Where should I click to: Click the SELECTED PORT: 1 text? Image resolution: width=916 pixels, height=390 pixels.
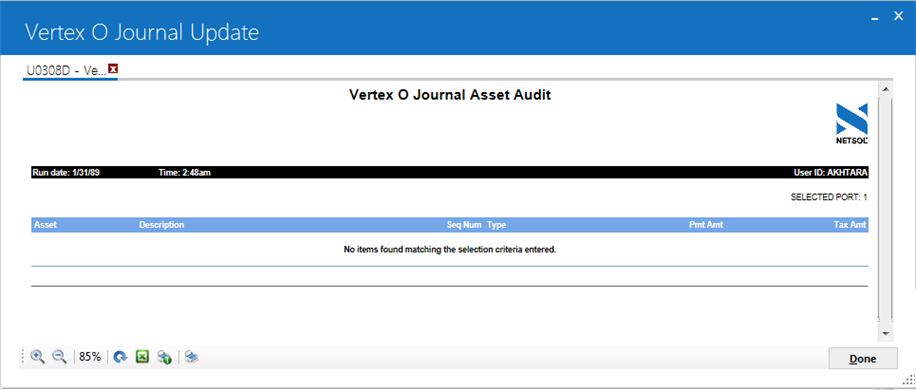point(829,197)
